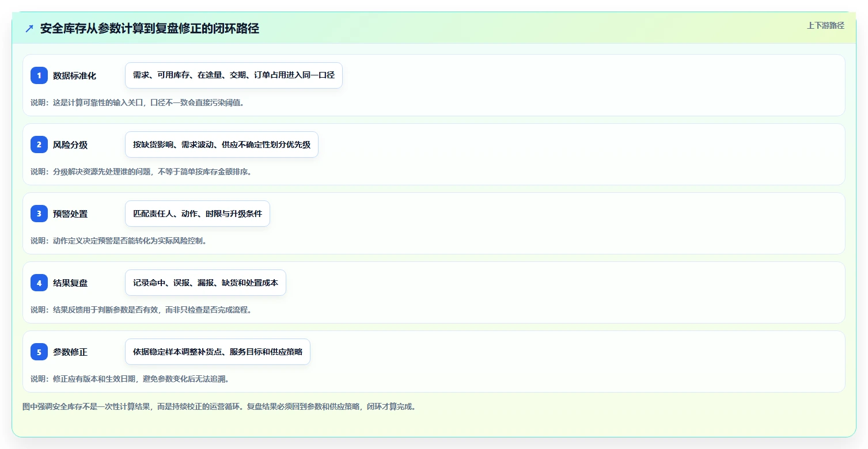Click the box 依据稳定样本调整补货点、服务目标和供应策略

coord(218,352)
